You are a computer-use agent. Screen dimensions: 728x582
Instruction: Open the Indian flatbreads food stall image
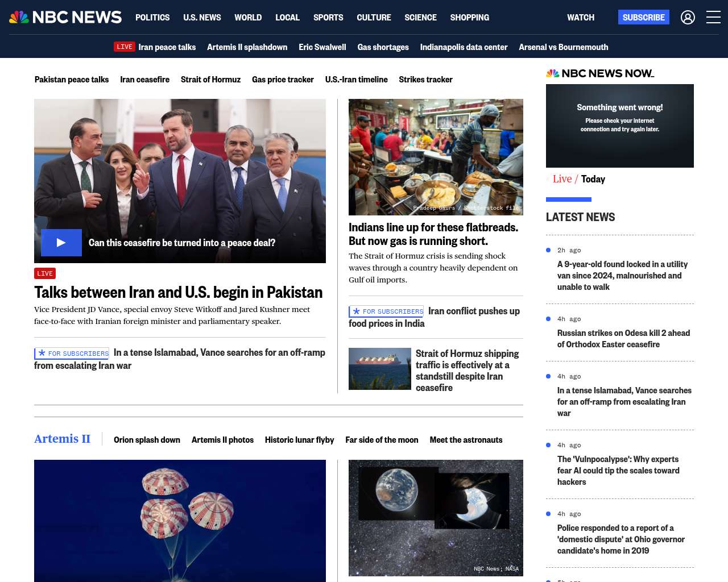coord(436,157)
